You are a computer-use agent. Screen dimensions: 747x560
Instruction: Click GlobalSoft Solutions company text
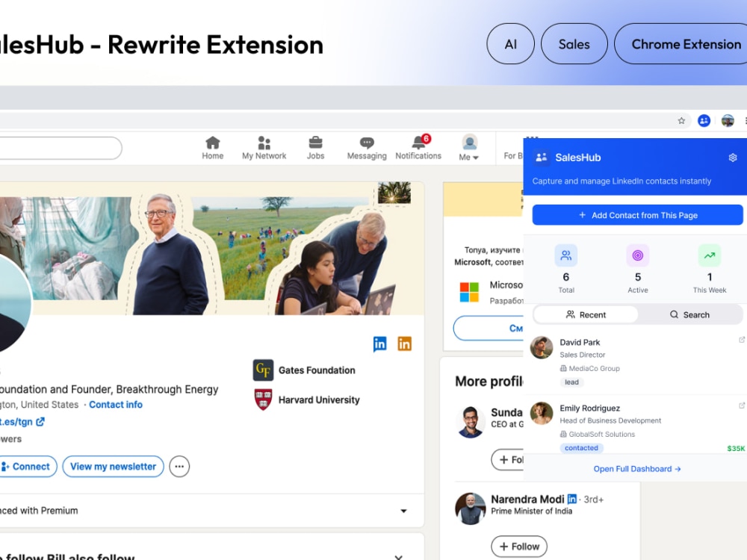coord(601,434)
